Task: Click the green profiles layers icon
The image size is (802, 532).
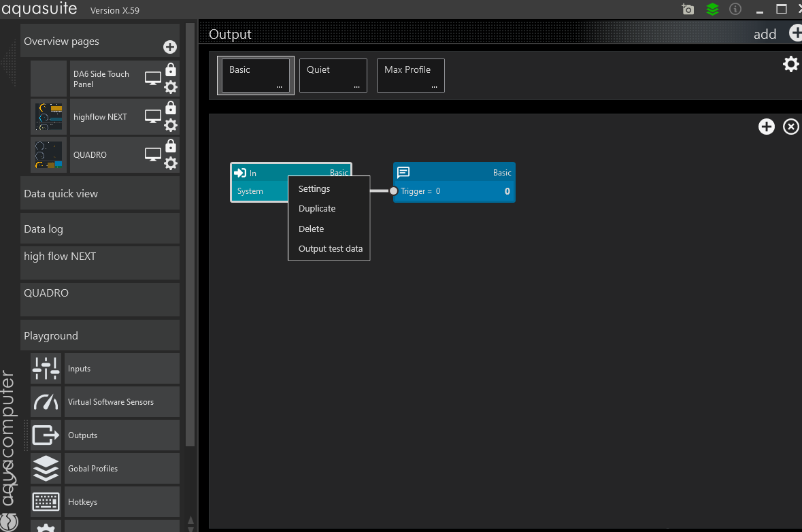Action: [712, 10]
